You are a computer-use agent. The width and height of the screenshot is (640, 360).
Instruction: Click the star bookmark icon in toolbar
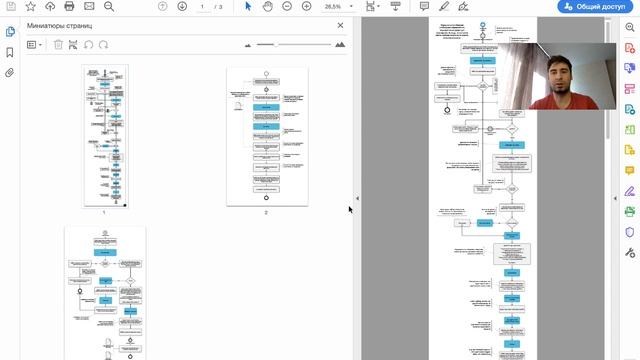[x=31, y=6]
